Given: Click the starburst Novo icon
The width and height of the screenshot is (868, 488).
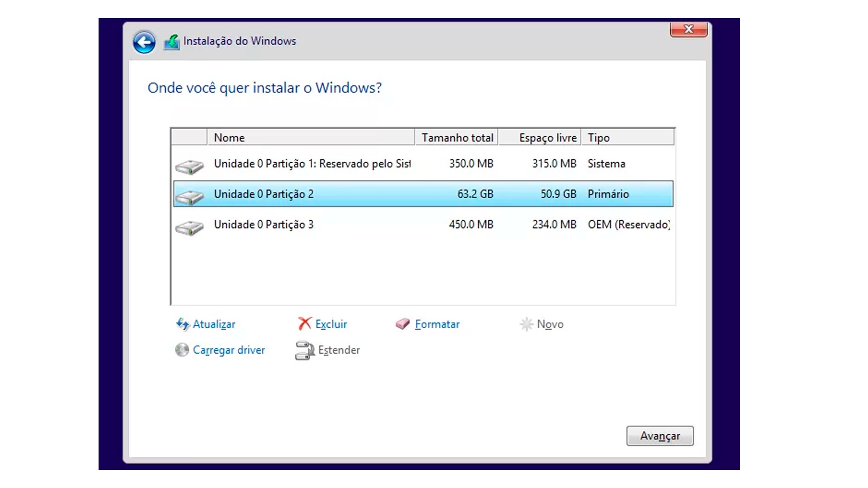Looking at the screenshot, I should 526,324.
